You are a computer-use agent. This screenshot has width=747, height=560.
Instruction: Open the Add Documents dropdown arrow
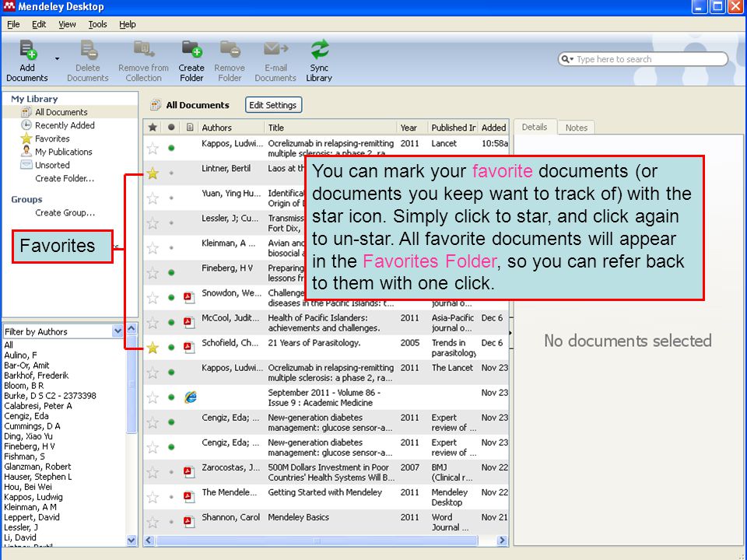click(57, 59)
